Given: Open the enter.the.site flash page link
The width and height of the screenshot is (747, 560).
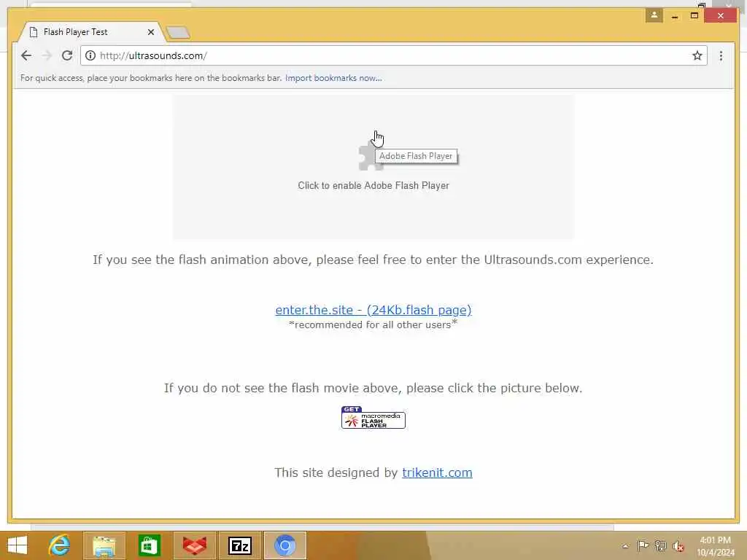Looking at the screenshot, I should point(373,310).
